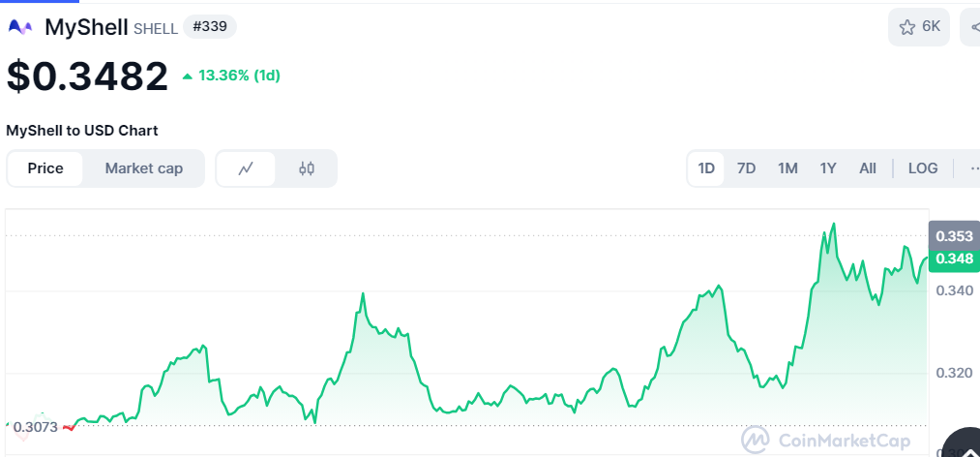This screenshot has width=980, height=457.
Task: Click the MyShell logo icon
Action: click(19, 27)
